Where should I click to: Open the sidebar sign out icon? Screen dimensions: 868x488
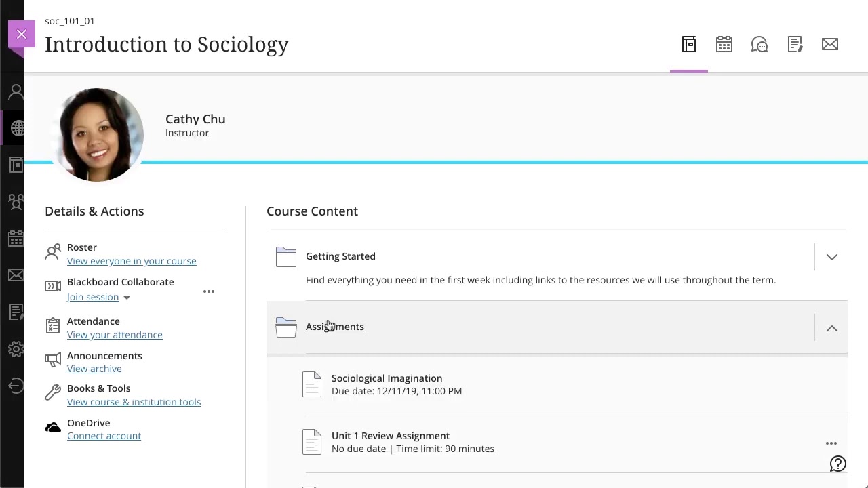point(16,386)
